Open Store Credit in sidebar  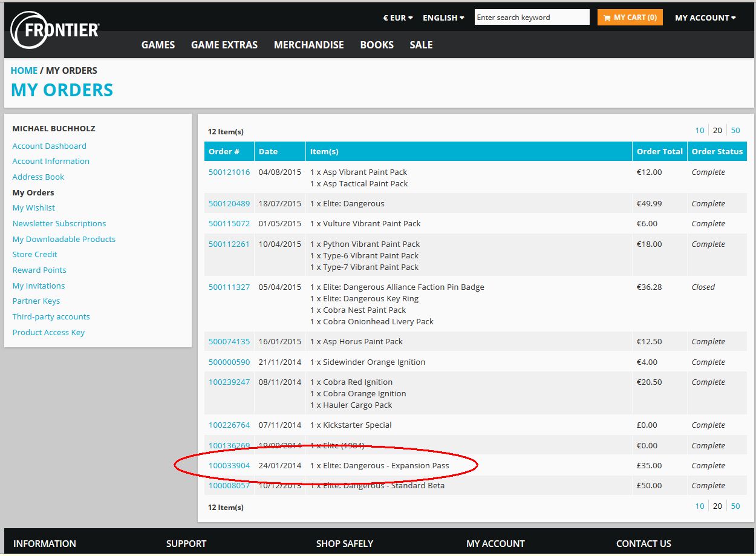35,254
